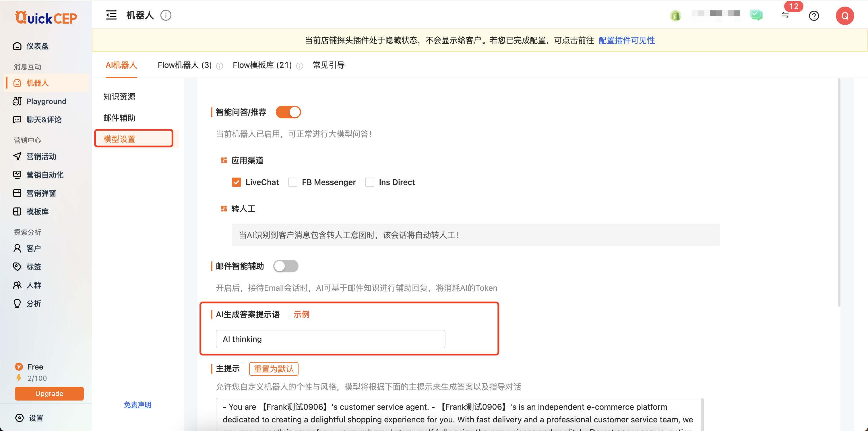Image resolution: width=868 pixels, height=431 pixels.
Task: Check the FB Messenger checkbox
Action: click(293, 182)
